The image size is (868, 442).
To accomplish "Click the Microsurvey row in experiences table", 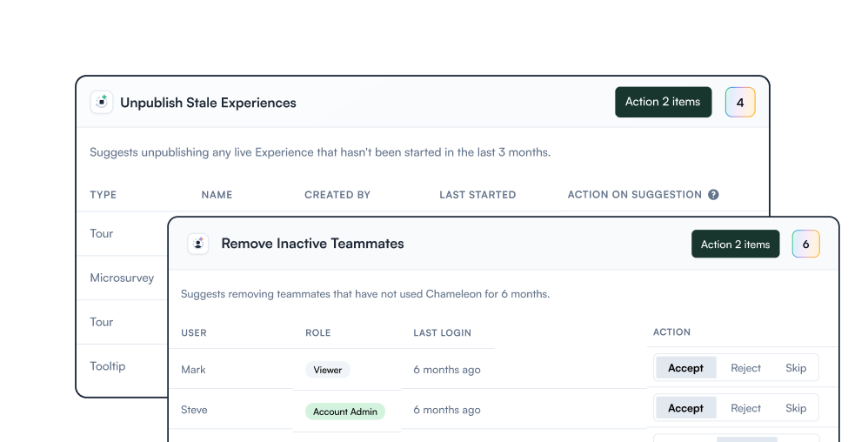I will 122,278.
